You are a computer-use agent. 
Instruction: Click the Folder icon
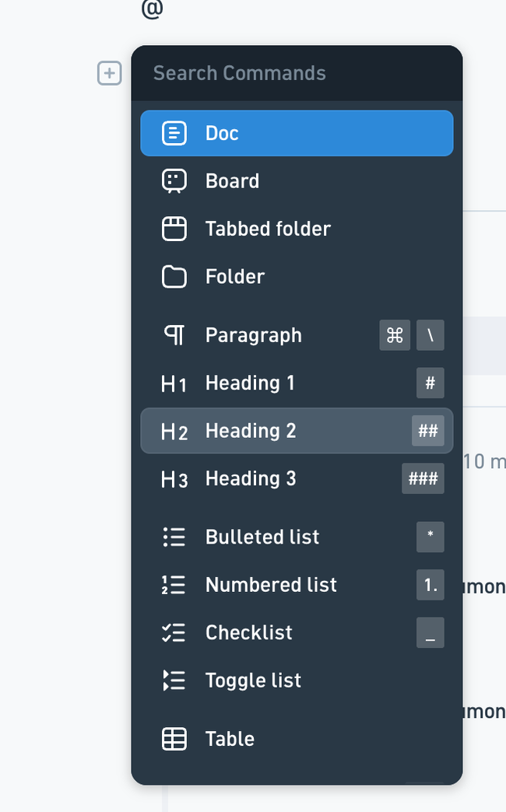coord(174,277)
